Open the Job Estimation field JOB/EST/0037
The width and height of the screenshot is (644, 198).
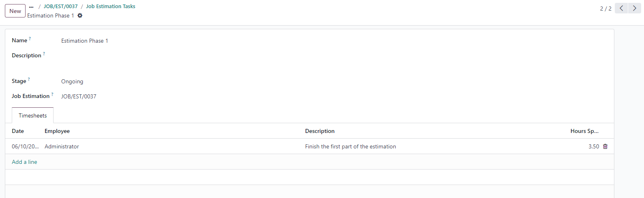(x=79, y=96)
